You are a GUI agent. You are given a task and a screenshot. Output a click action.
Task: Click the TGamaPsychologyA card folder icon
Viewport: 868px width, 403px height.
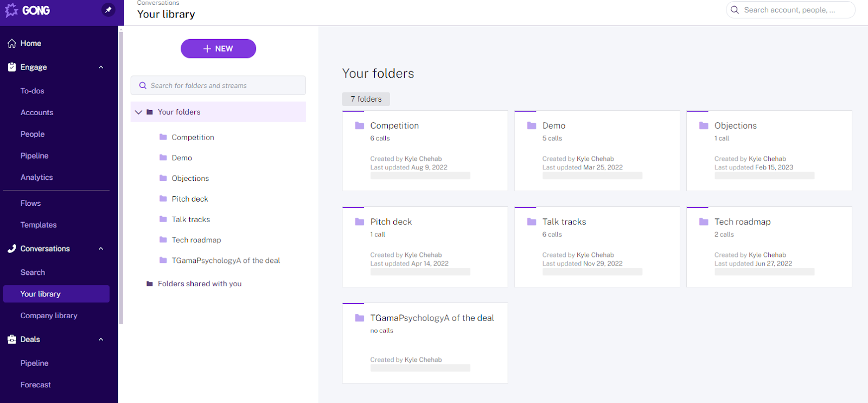click(x=359, y=318)
